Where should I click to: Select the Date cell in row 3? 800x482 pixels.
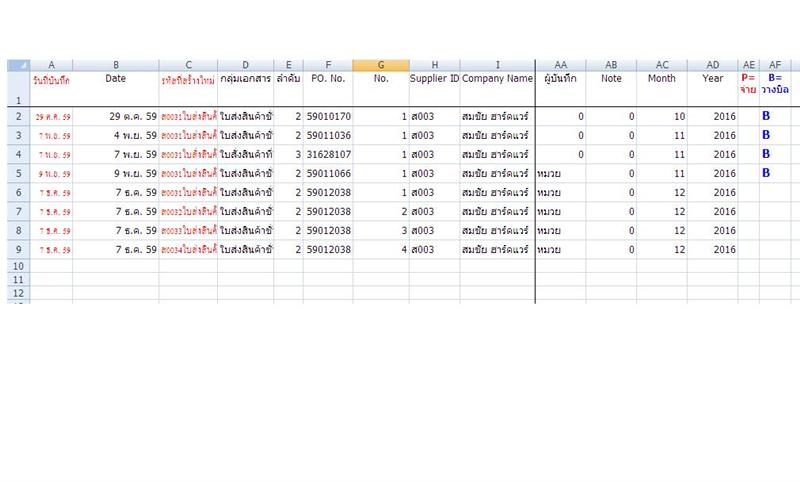pyautogui.click(x=115, y=135)
